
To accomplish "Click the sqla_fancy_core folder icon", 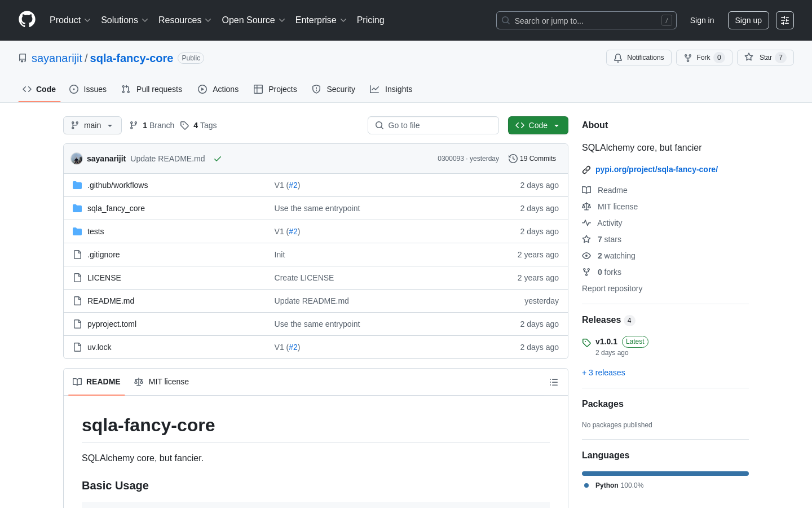I will click(x=77, y=208).
